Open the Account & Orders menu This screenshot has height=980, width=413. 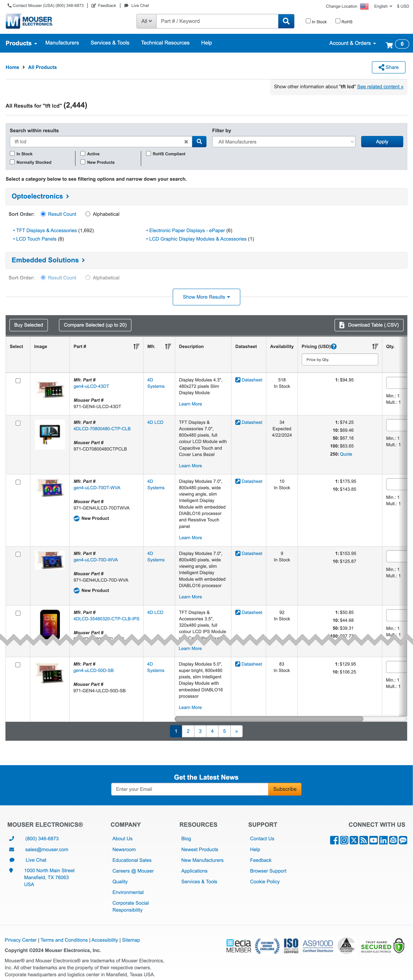tap(351, 43)
